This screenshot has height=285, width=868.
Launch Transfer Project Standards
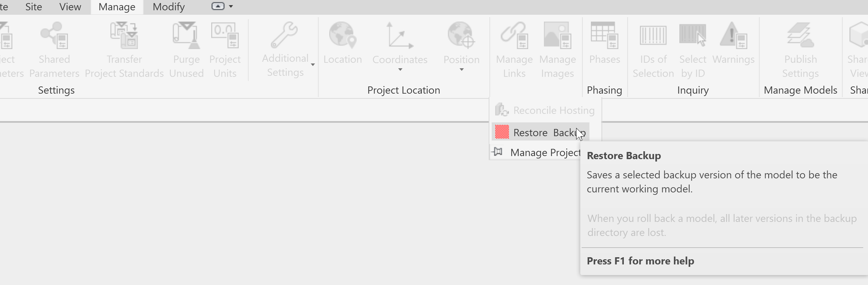(x=124, y=48)
